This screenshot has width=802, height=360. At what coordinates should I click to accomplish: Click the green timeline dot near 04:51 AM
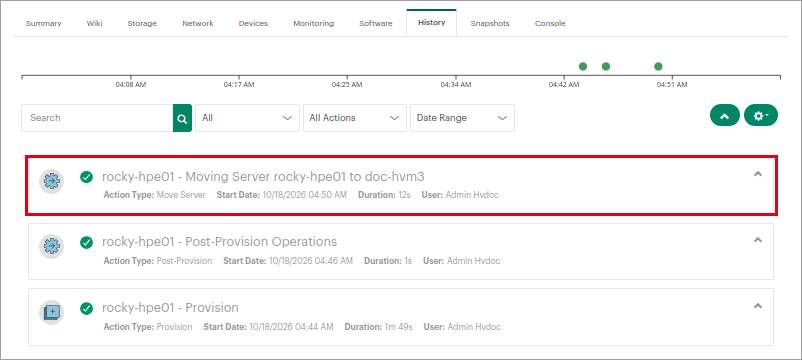(x=658, y=66)
